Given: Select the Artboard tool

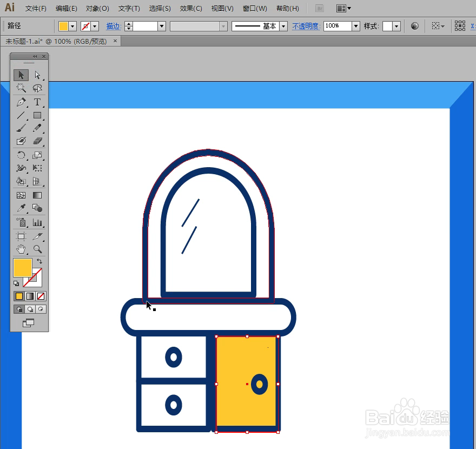Looking at the screenshot, I should (x=21, y=236).
